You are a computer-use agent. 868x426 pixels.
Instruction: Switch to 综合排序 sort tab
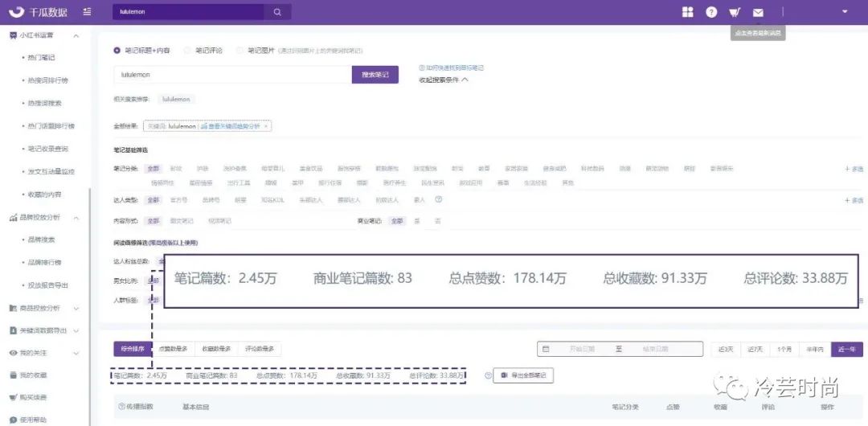click(133, 349)
